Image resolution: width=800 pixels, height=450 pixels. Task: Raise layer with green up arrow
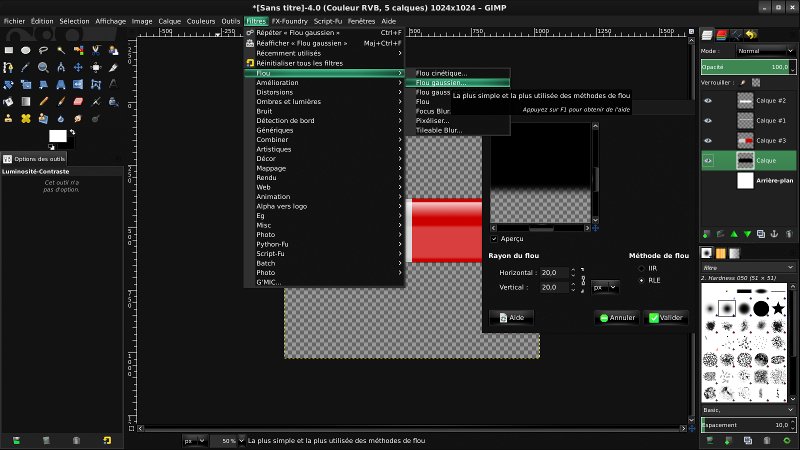[734, 234]
